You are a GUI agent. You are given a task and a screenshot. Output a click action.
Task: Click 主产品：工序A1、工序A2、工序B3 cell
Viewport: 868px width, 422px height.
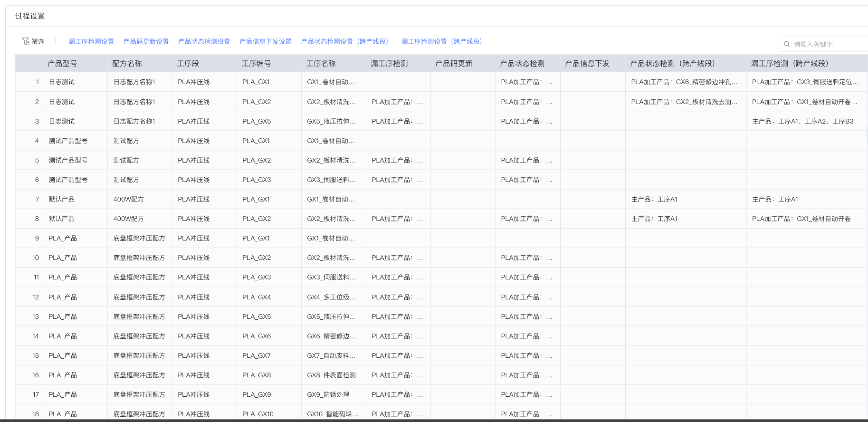[802, 121]
